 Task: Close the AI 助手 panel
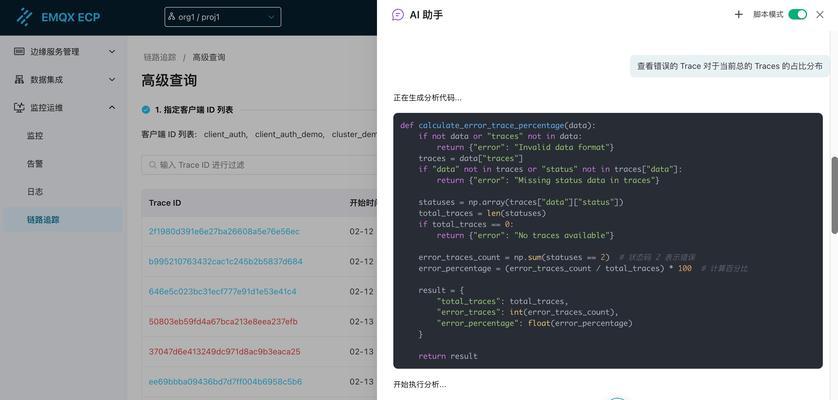click(820, 14)
